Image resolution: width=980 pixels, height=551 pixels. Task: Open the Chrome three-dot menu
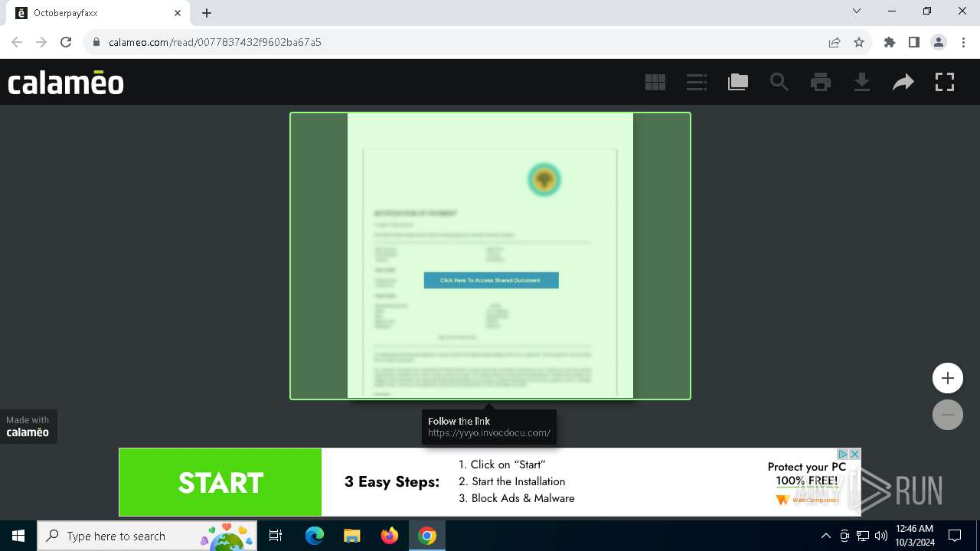pyautogui.click(x=963, y=42)
